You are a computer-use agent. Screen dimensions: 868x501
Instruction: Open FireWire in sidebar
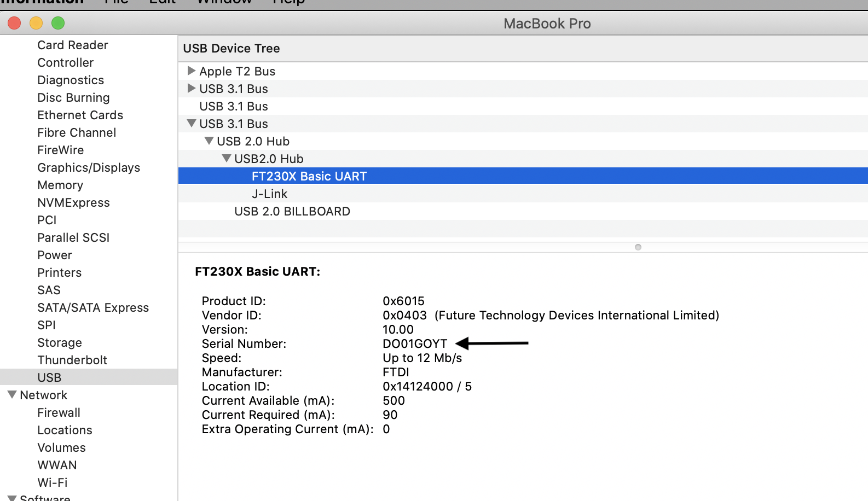[x=61, y=150]
